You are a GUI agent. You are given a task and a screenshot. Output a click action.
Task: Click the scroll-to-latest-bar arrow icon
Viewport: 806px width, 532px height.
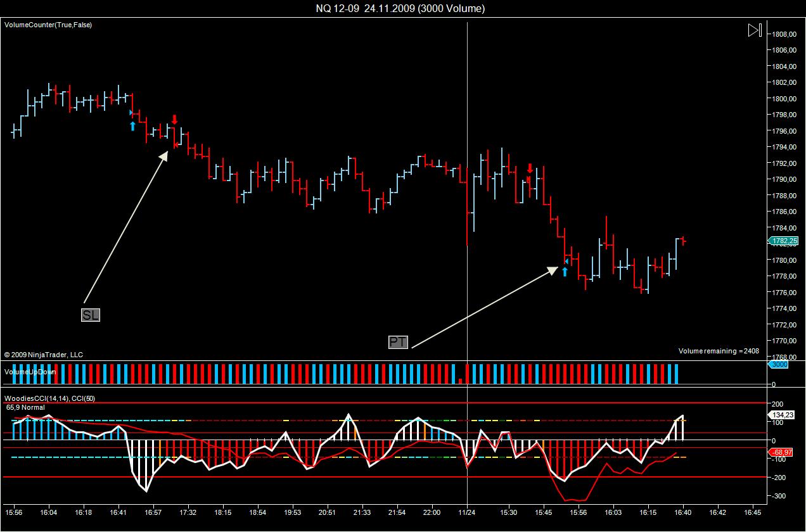[754, 30]
